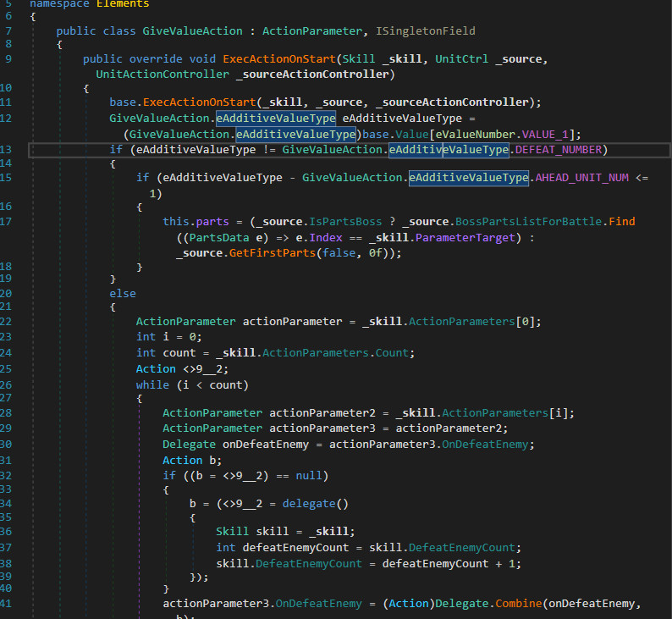Click the Index property in the lambda
Image resolution: width=672 pixels, height=619 pixels.
pos(326,238)
